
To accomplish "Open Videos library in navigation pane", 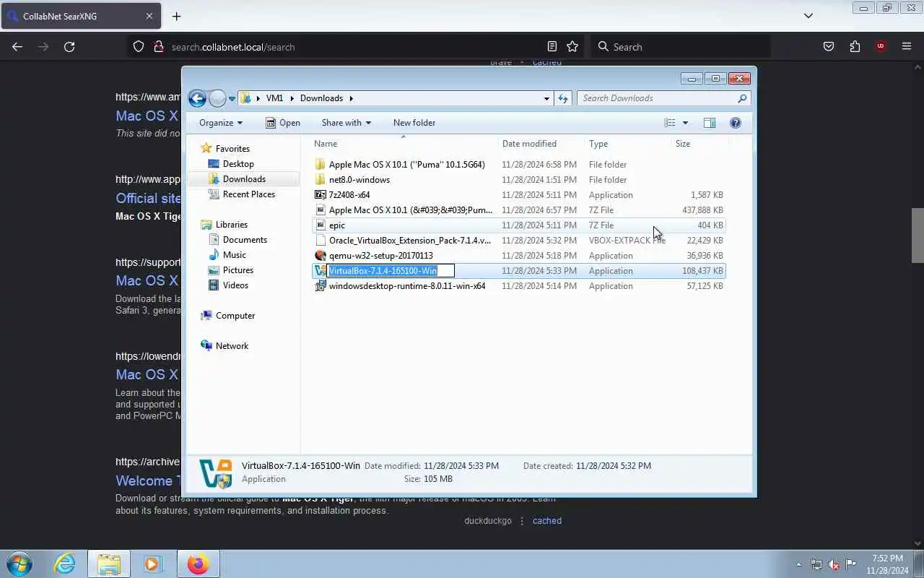I will [235, 285].
